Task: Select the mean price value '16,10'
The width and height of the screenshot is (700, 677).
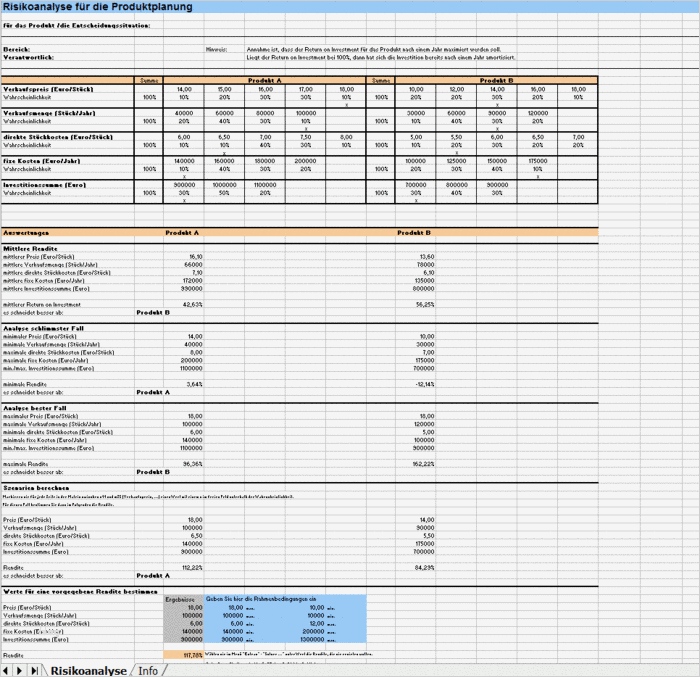Action: (x=196, y=257)
